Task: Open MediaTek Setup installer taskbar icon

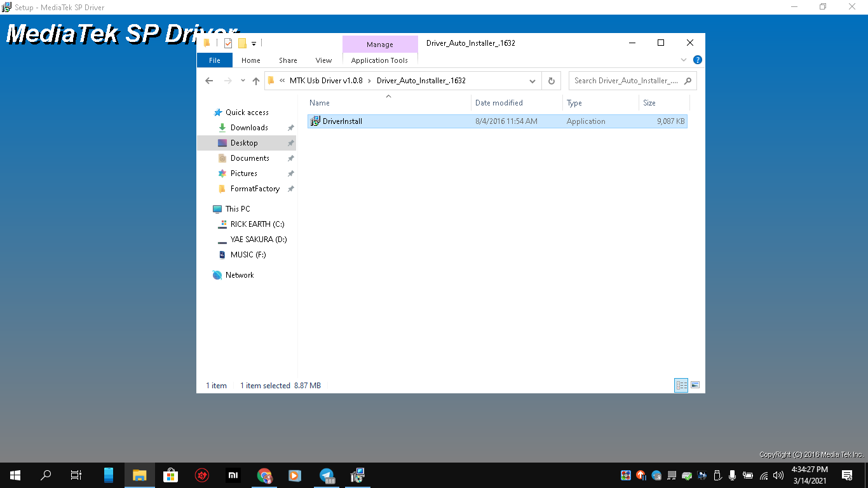Action: tap(357, 475)
